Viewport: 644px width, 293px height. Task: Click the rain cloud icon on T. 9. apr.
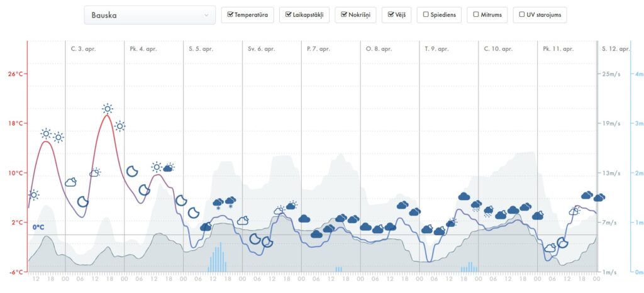point(477,205)
